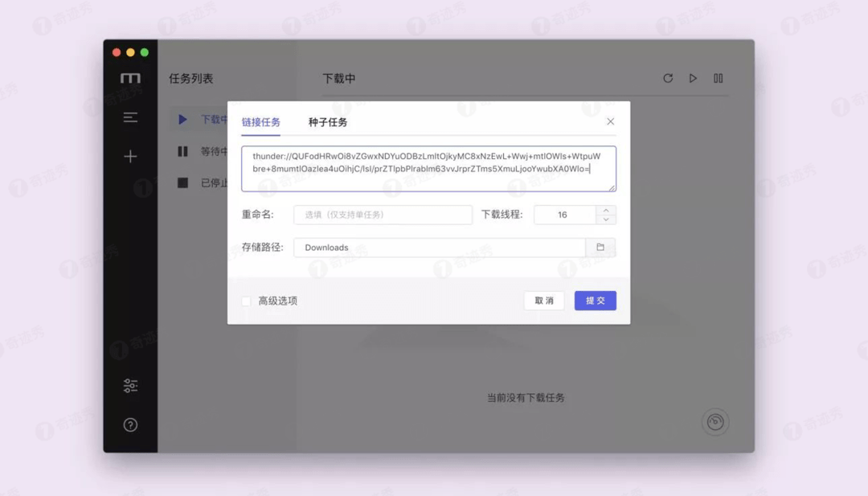Switch to 种子任务 tab
868x496 pixels.
pyautogui.click(x=328, y=121)
